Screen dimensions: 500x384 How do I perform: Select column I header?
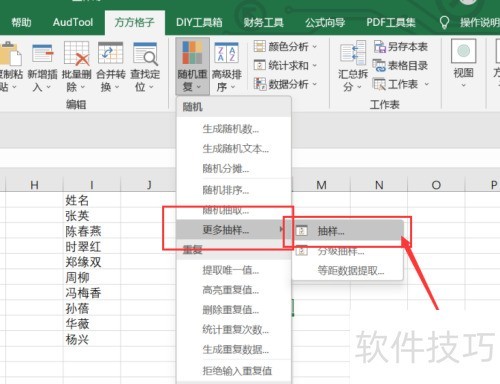click(92, 185)
